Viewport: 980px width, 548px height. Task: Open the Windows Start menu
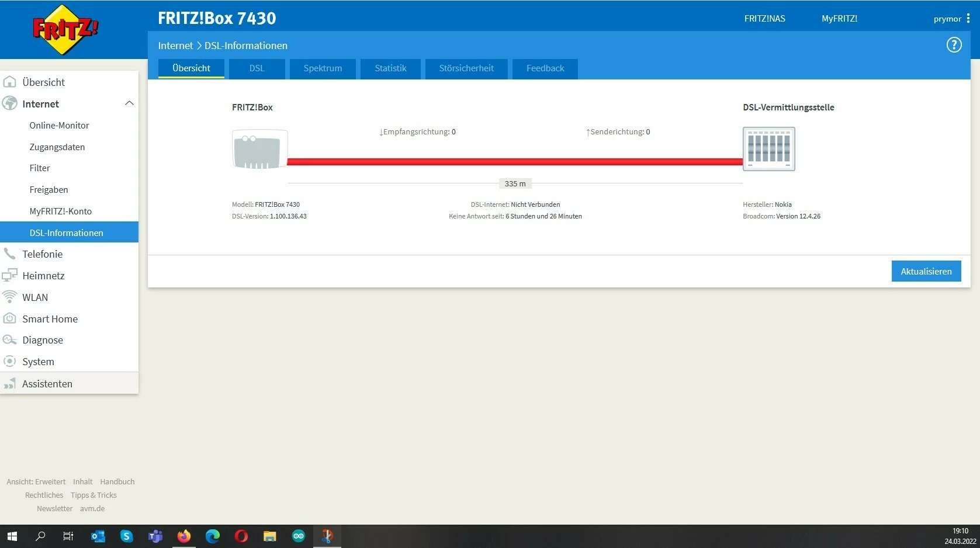[12, 536]
